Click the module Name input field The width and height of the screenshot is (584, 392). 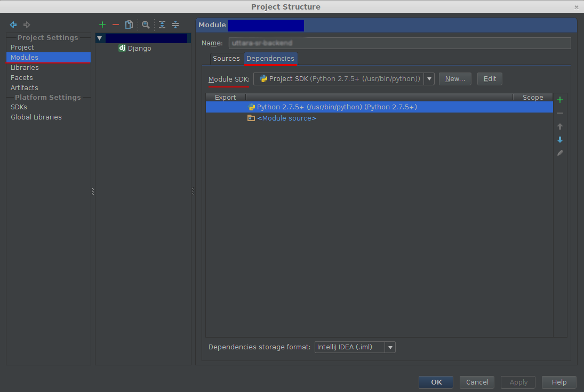399,43
